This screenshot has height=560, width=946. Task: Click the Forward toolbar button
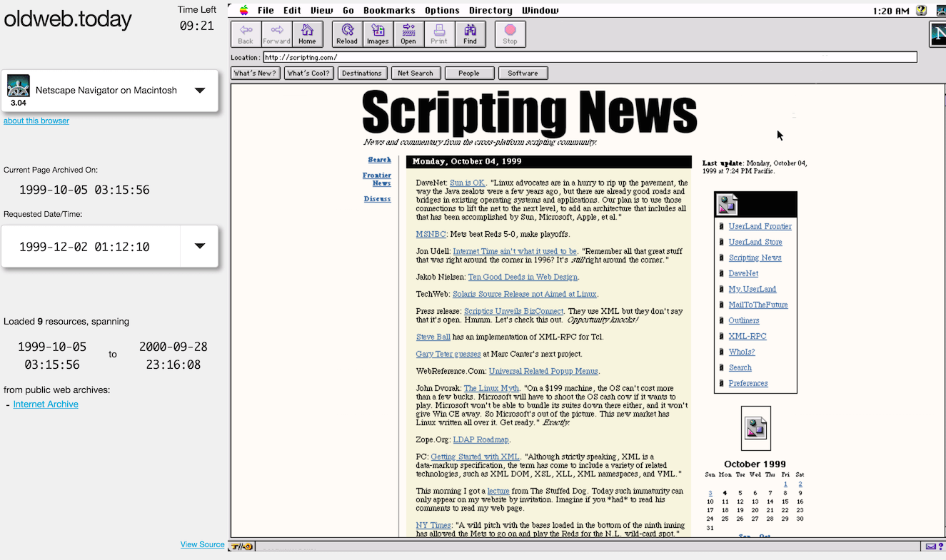(276, 34)
